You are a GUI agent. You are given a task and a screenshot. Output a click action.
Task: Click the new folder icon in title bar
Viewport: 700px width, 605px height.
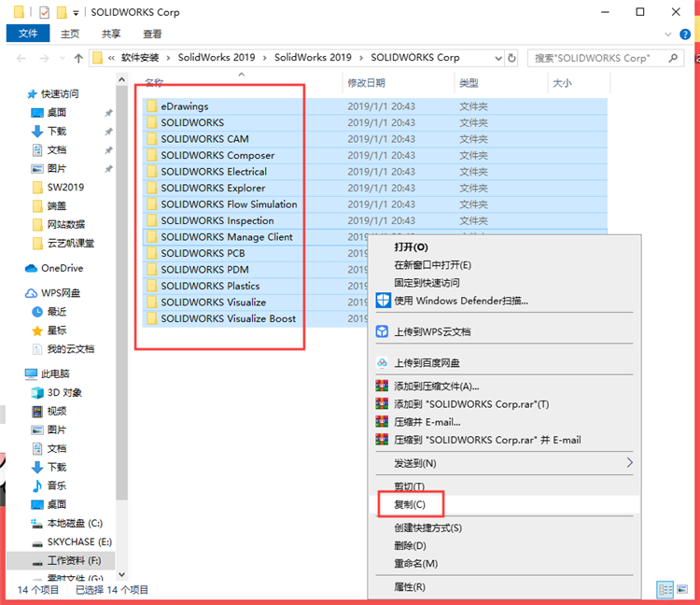coord(62,12)
